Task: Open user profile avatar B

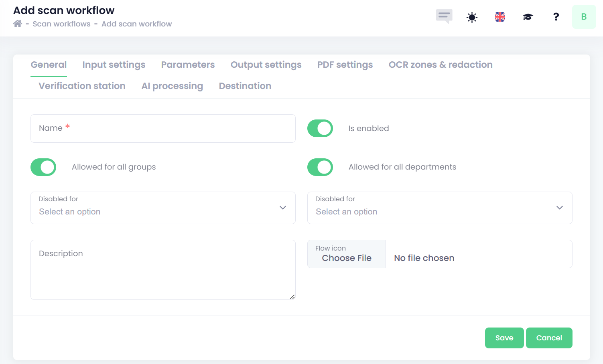Action: click(x=584, y=17)
